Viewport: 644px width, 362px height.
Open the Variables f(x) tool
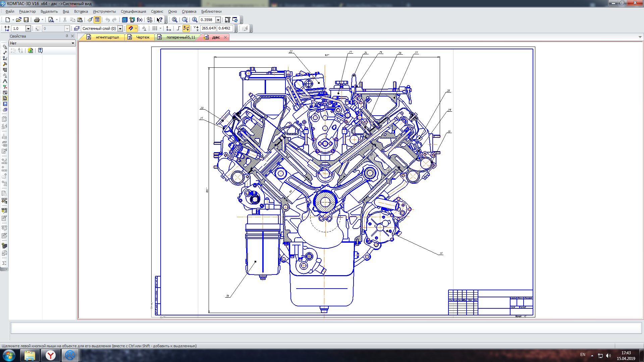pyautogui.click(x=140, y=20)
